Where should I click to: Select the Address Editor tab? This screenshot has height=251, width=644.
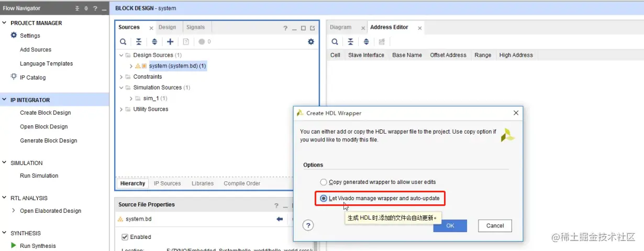[389, 27]
